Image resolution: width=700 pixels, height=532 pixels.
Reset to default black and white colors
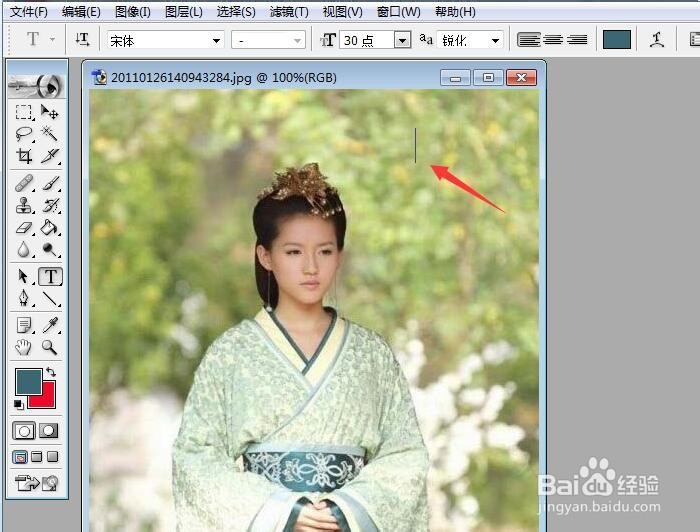point(18,404)
